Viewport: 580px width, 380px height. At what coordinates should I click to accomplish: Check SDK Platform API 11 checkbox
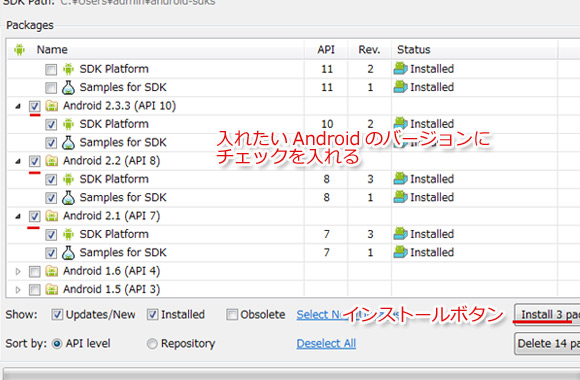[x=51, y=70]
